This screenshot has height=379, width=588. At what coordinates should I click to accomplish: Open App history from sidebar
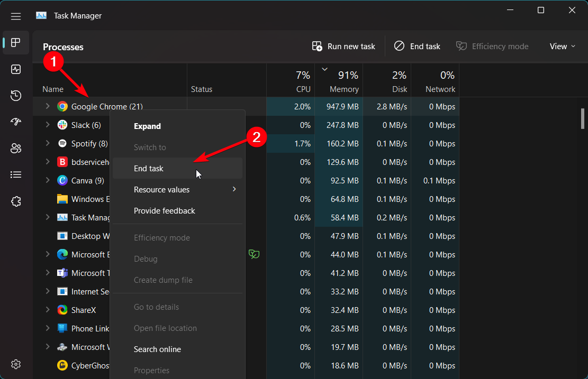(x=16, y=96)
